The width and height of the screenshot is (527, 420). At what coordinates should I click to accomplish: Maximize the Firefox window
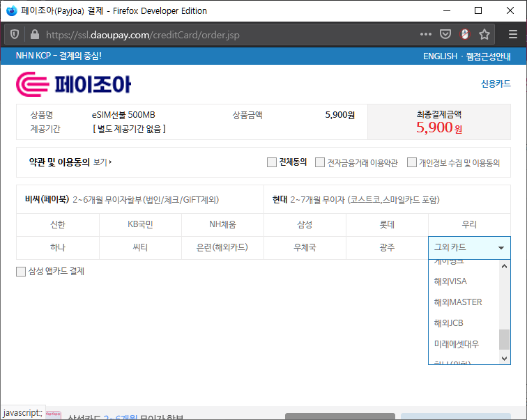tap(478, 10)
